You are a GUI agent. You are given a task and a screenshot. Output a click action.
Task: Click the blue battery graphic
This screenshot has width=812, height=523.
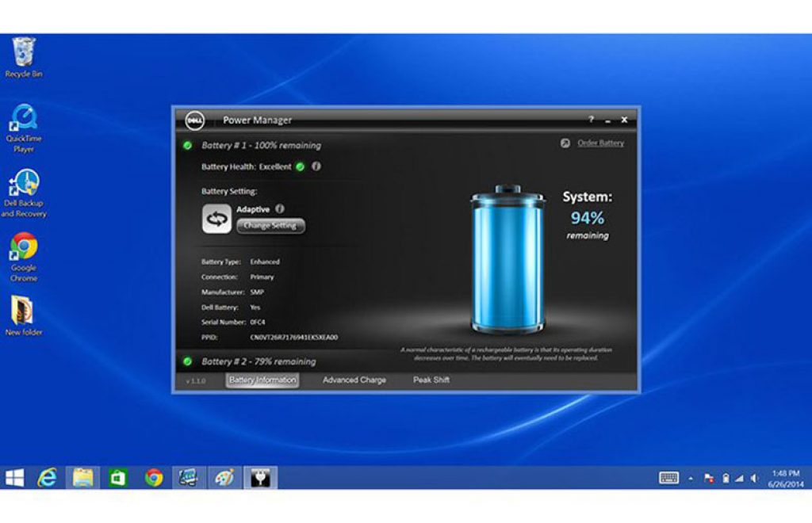[x=507, y=259]
